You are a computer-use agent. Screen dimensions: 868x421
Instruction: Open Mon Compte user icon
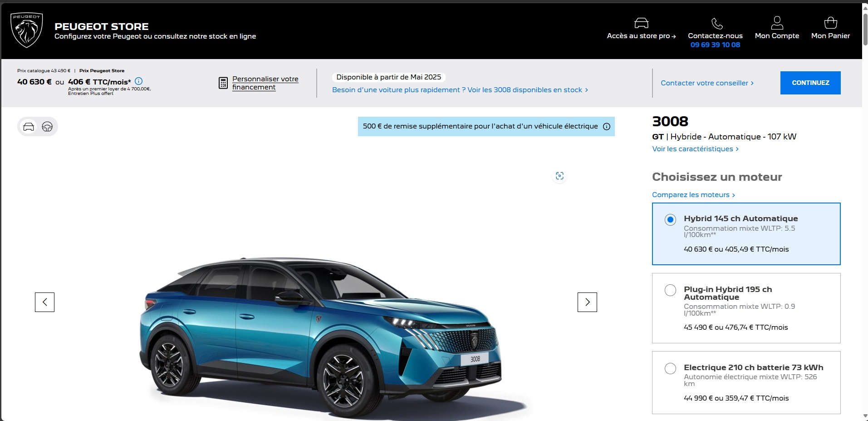(x=777, y=23)
